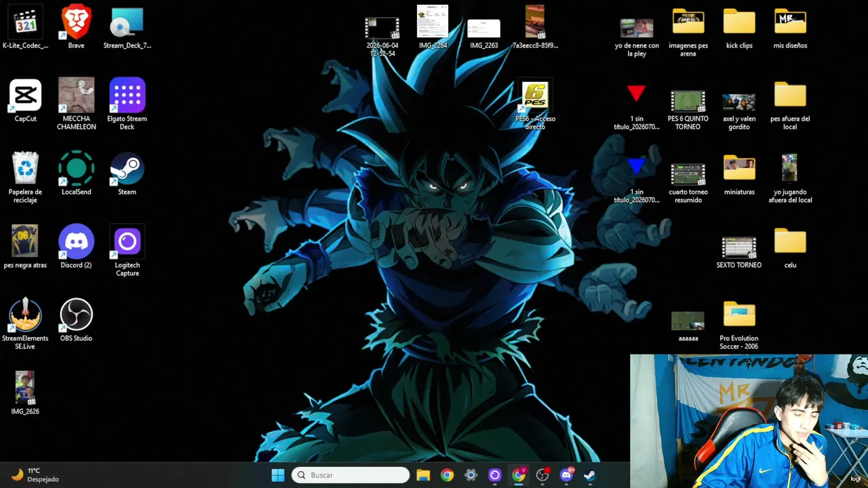Select the 'cuarto torneo resumido' video file
Viewport: 868px width, 488px height.
pyautogui.click(x=688, y=184)
